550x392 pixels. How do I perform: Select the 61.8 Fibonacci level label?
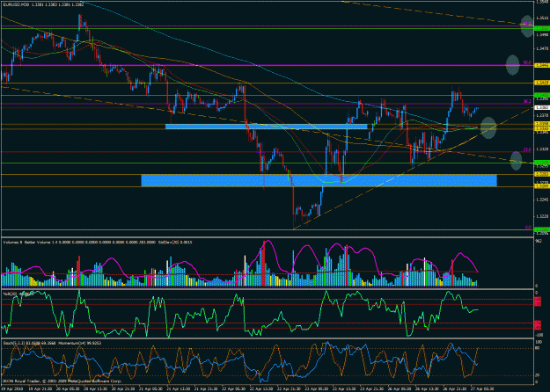pyautogui.click(x=527, y=24)
